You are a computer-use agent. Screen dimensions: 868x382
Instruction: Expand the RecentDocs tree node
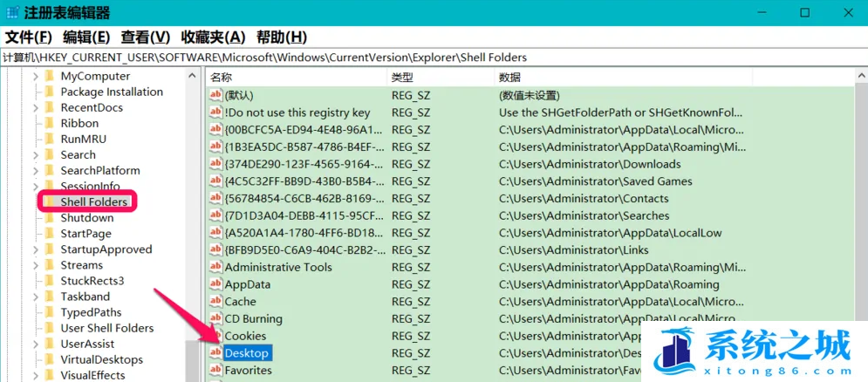(36, 108)
